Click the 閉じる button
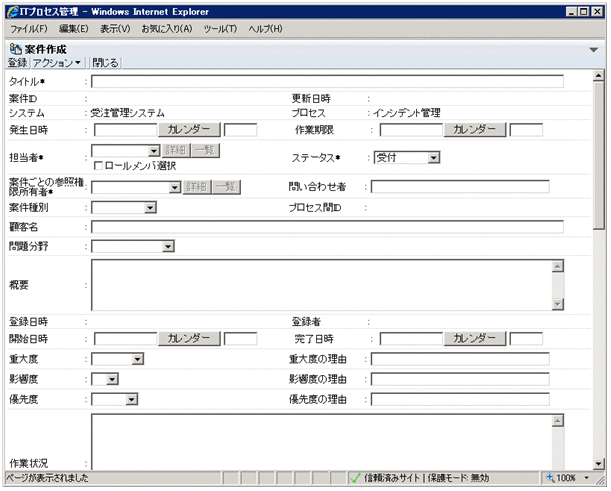 click(105, 63)
